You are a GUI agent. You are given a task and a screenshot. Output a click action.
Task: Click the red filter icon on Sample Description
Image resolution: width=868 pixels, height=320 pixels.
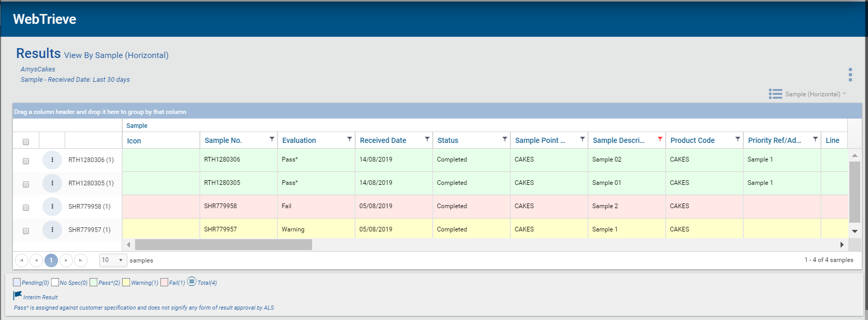coord(660,139)
